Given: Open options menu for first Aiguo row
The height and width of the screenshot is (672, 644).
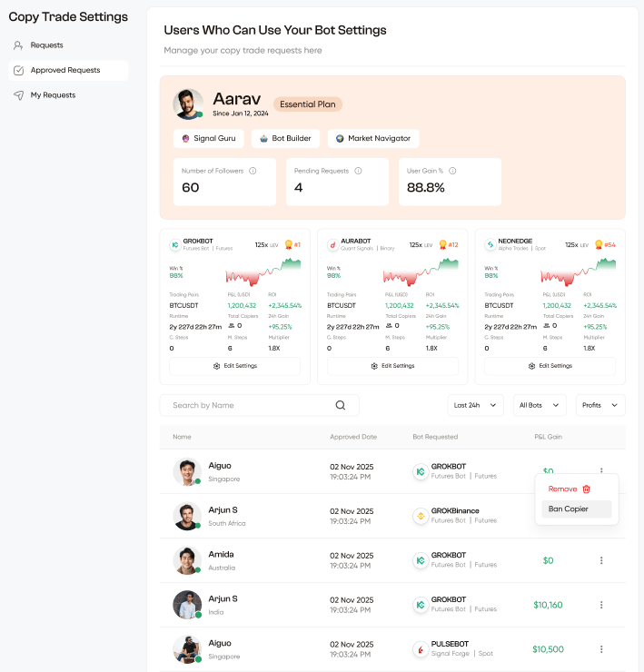Looking at the screenshot, I should (601, 470).
